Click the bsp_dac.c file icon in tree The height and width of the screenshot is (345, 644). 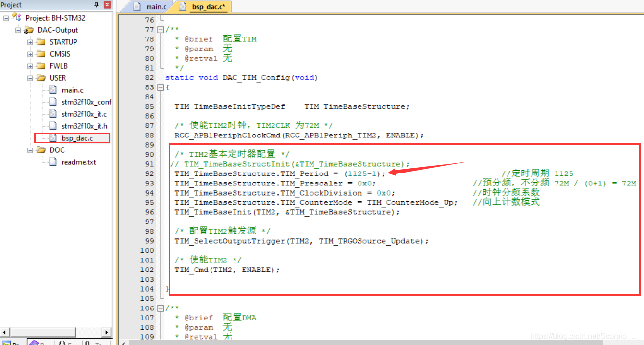pyautogui.click(x=53, y=138)
